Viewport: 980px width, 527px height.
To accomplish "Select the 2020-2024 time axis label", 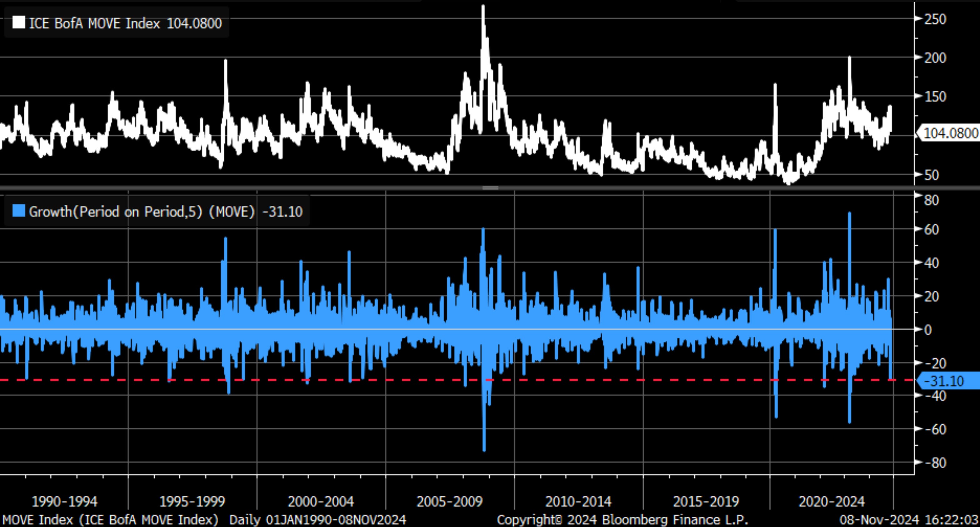I will 832,501.
